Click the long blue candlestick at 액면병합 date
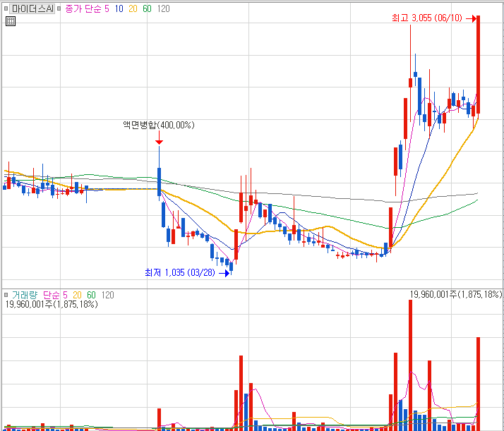This screenshot has height=431, width=504. click(x=159, y=181)
